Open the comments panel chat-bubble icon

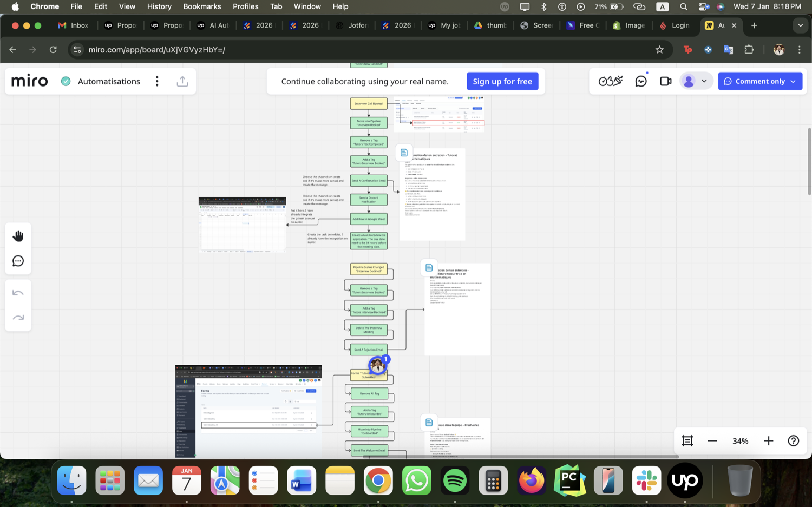coord(641,81)
